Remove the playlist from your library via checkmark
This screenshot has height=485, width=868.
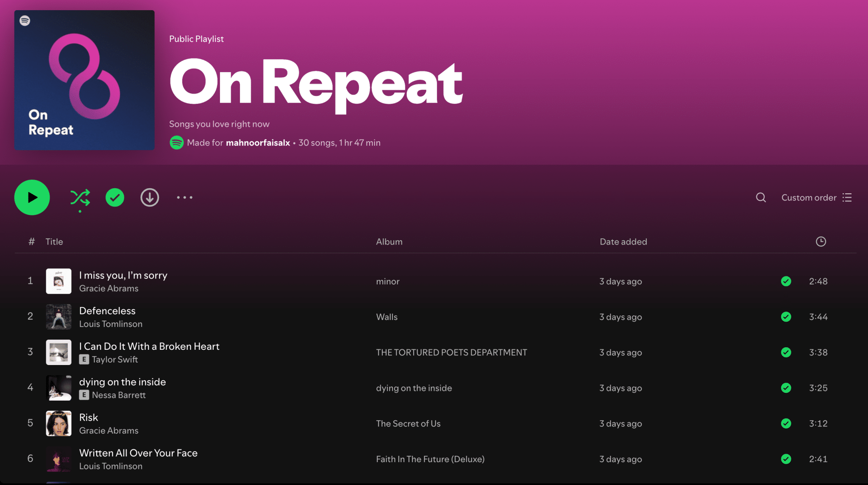click(x=114, y=197)
